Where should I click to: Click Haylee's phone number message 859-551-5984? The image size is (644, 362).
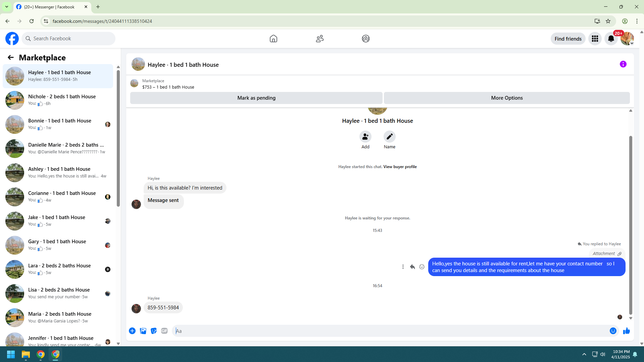click(x=163, y=308)
